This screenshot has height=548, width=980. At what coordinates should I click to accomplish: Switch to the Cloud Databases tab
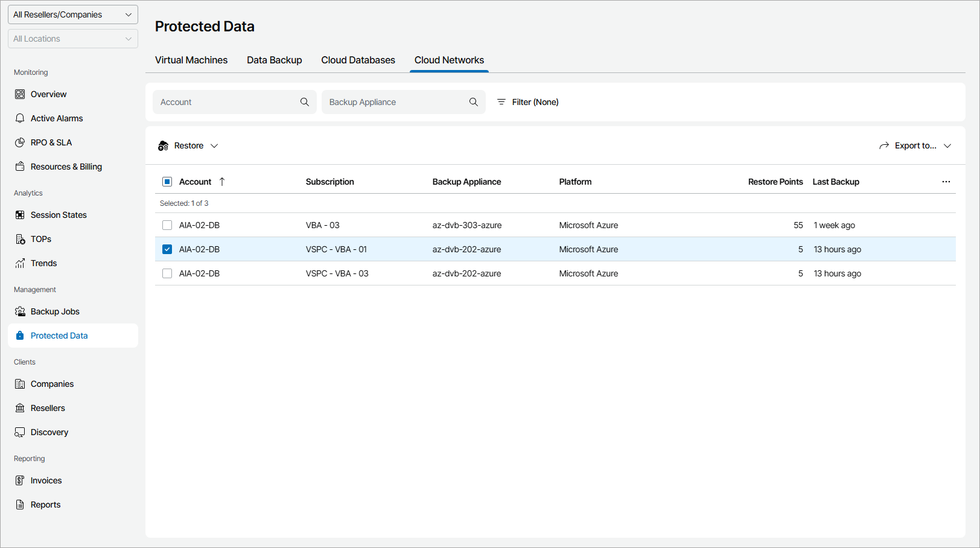point(358,60)
